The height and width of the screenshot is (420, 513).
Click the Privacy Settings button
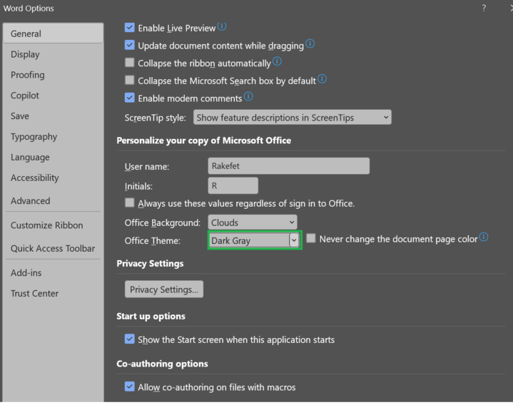tap(164, 290)
